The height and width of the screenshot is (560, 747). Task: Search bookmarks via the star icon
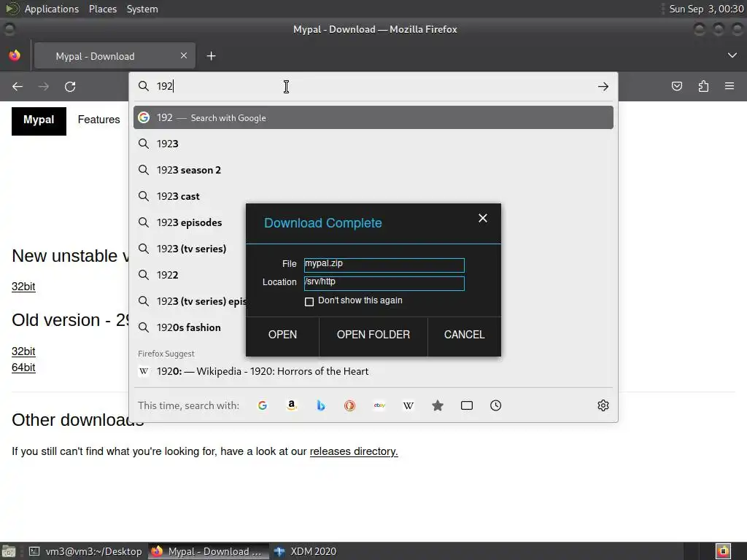(x=438, y=405)
